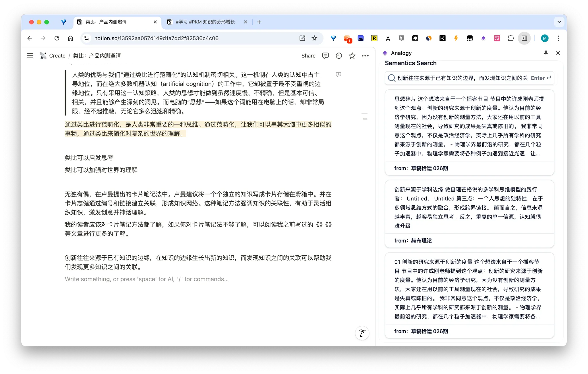Star the current Notion page

pos(352,56)
